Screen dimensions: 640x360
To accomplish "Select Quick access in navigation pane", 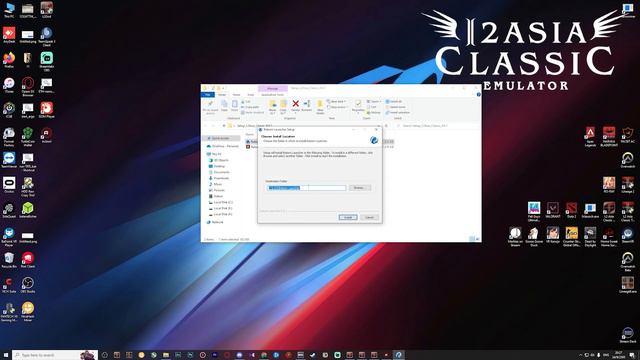I will (220, 138).
